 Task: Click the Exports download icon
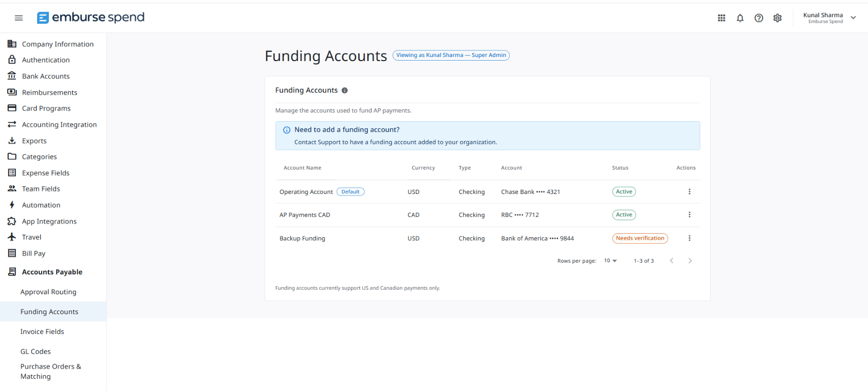tap(12, 141)
